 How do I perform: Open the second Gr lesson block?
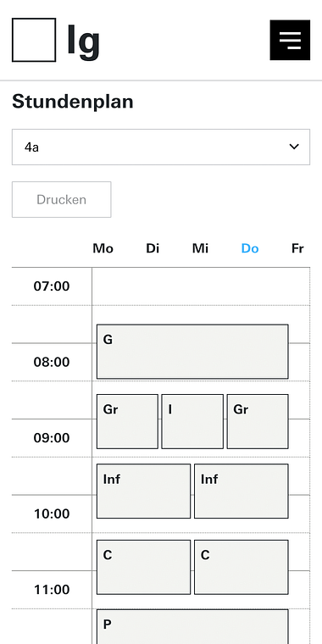tap(258, 421)
